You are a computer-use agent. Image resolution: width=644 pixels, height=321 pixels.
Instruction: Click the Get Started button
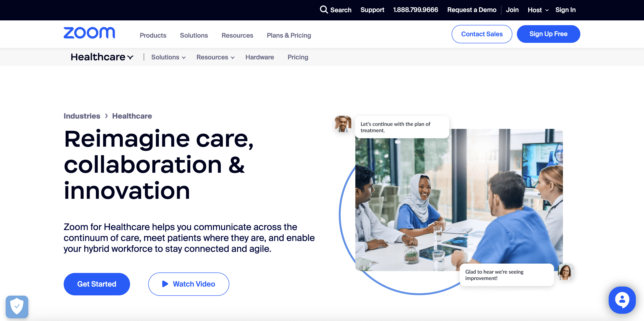(x=97, y=284)
